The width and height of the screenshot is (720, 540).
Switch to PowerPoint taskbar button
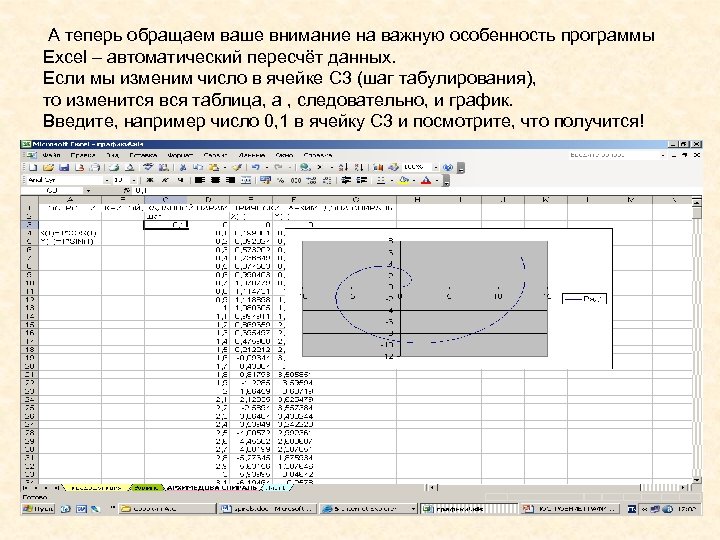click(x=570, y=509)
